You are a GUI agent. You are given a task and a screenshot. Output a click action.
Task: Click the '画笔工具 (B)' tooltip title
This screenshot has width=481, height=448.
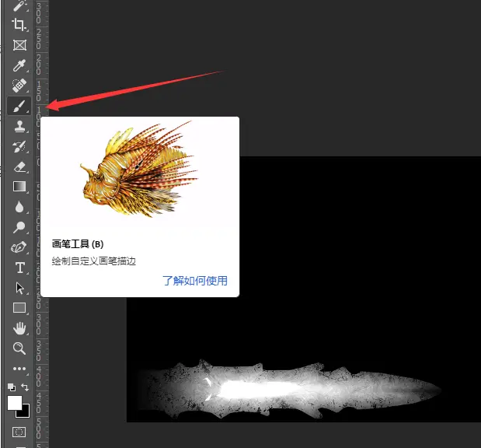pyautogui.click(x=78, y=244)
